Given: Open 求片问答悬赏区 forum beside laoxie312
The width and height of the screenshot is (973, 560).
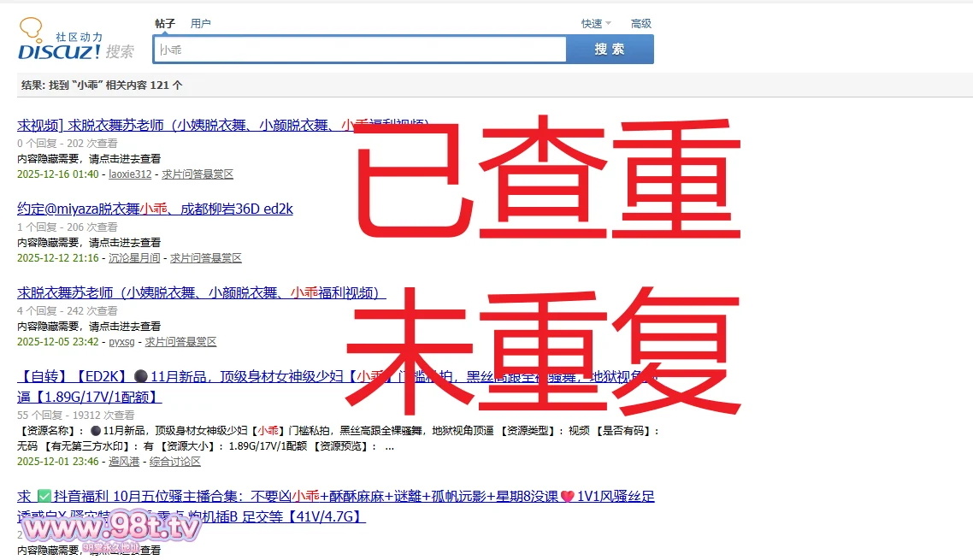Looking at the screenshot, I should click(198, 174).
